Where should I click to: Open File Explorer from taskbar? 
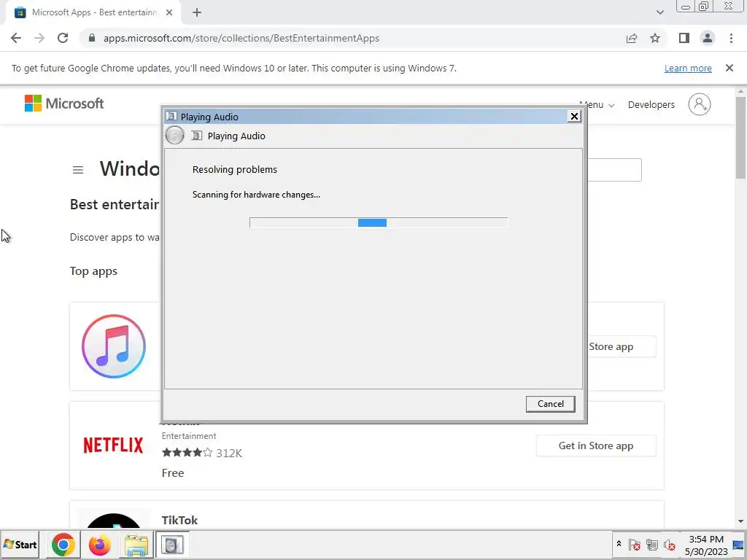pos(136,545)
